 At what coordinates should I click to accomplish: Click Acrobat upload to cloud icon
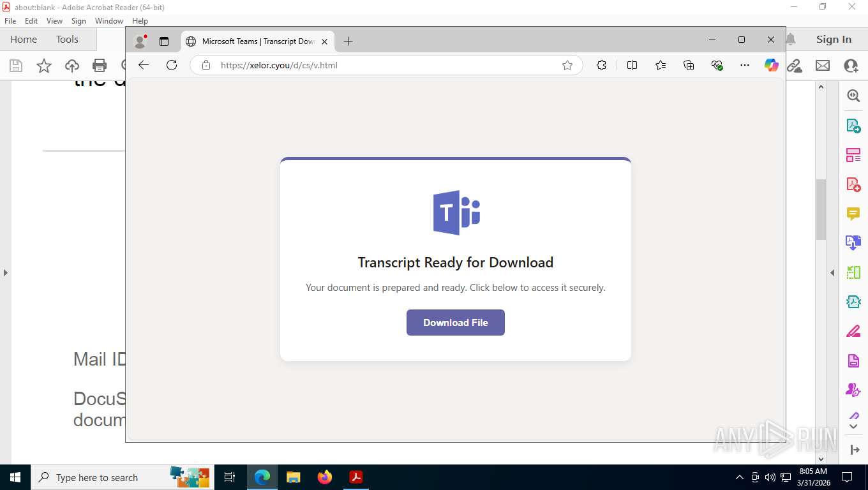click(x=72, y=66)
